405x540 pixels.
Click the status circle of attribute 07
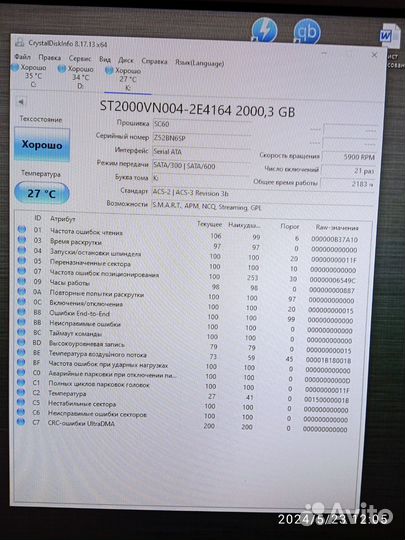[x=22, y=271]
